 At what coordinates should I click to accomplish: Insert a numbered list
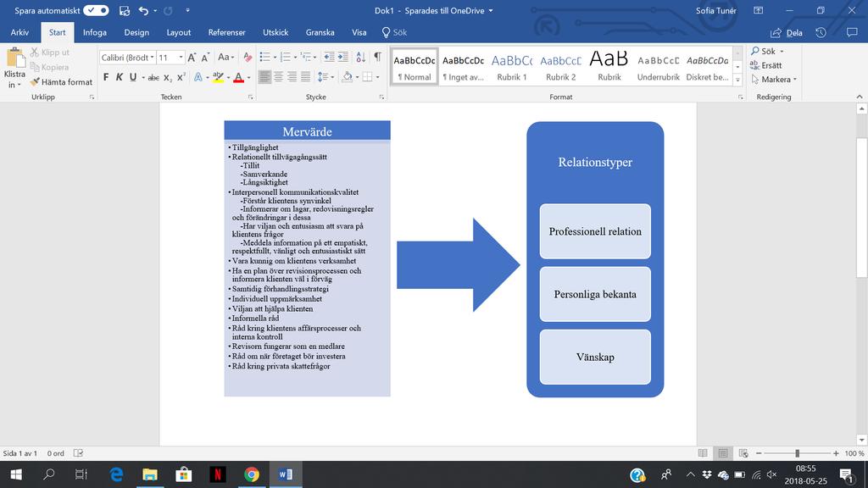pos(286,58)
